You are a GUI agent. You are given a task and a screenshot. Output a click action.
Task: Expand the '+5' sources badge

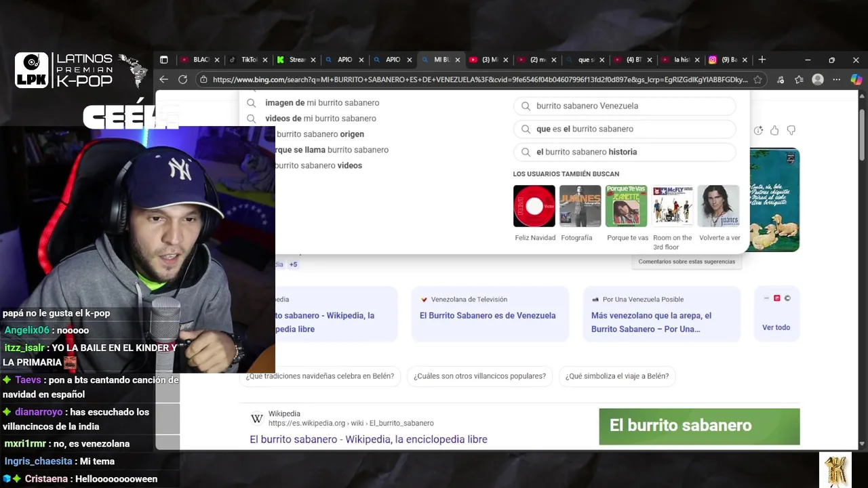(293, 264)
